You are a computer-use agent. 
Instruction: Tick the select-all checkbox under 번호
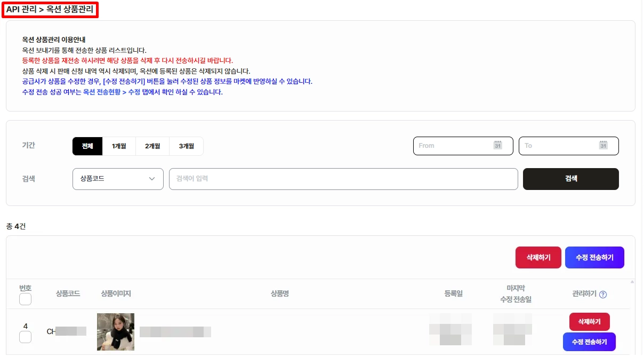pos(25,299)
